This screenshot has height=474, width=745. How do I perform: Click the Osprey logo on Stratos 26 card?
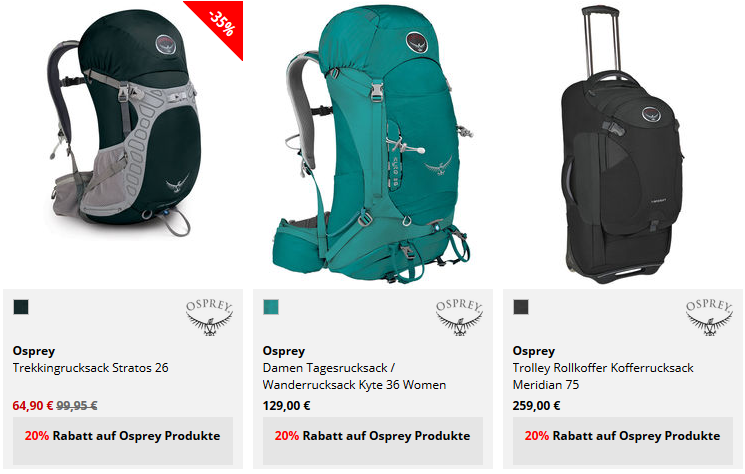pyautogui.click(x=209, y=318)
